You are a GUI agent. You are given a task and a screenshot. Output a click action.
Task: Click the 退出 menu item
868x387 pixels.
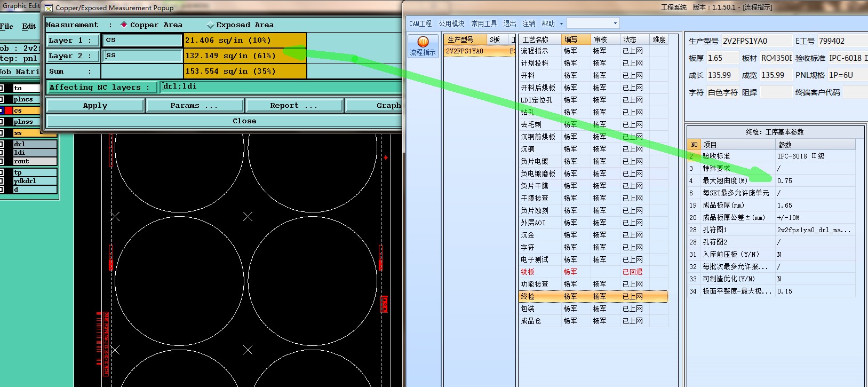click(x=509, y=23)
